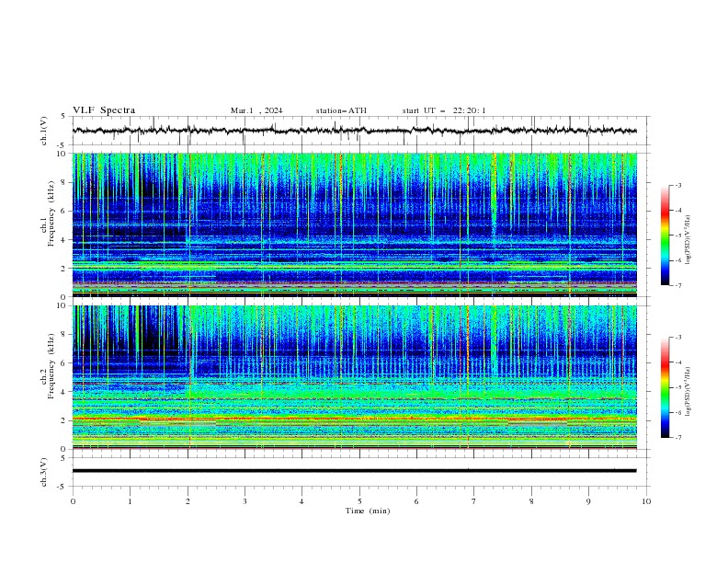Click the ch.1 voltage waveform trace
The image size is (728, 563).
click(x=355, y=131)
